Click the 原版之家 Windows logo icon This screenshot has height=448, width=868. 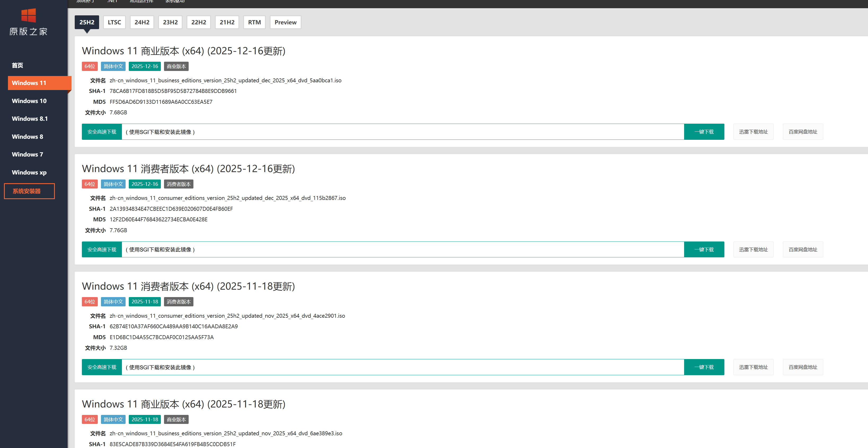coord(28,16)
